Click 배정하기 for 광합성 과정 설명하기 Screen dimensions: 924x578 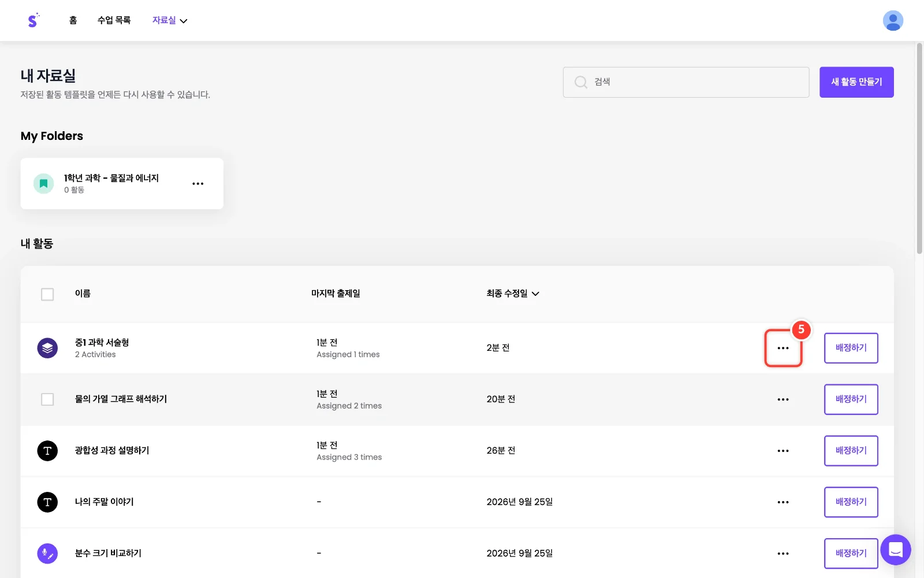click(851, 451)
